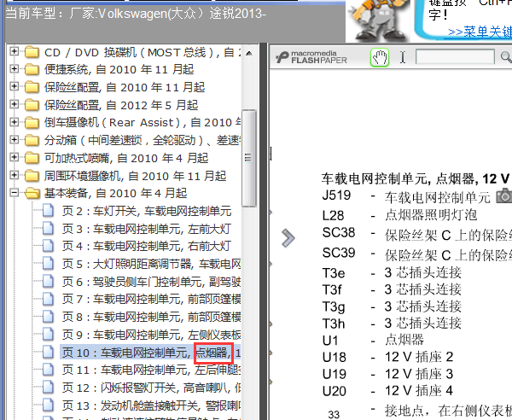Click folder icon of 倒车摄像机 entry
Image resolution: width=512 pixels, height=420 pixels.
(32, 122)
